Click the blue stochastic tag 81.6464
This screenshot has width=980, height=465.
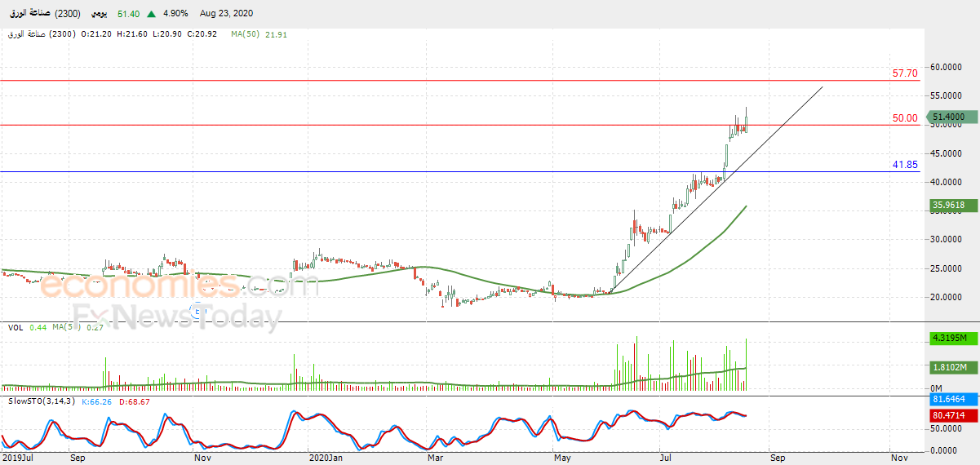click(x=954, y=400)
